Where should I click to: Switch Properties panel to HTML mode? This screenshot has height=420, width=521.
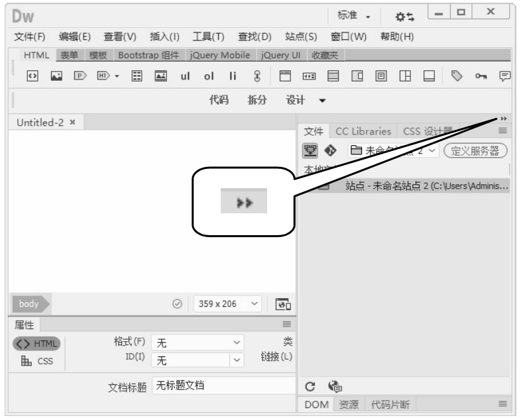[36, 343]
